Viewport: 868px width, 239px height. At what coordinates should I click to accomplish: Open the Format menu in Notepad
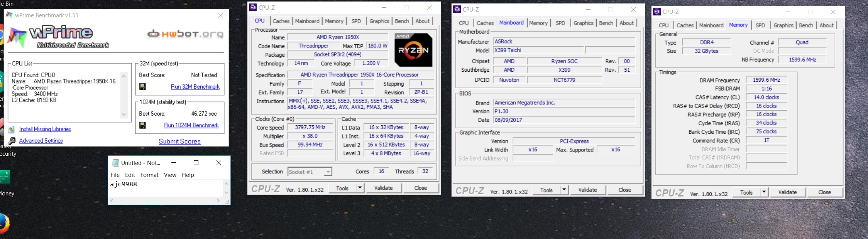click(x=149, y=175)
